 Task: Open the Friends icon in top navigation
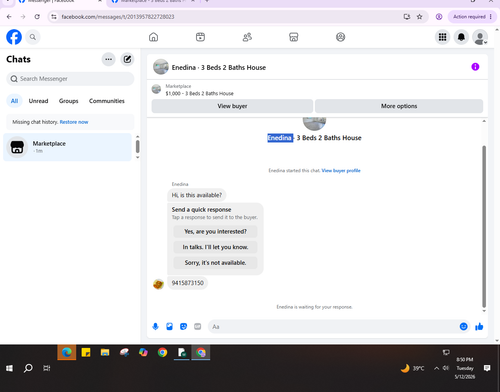click(x=247, y=37)
